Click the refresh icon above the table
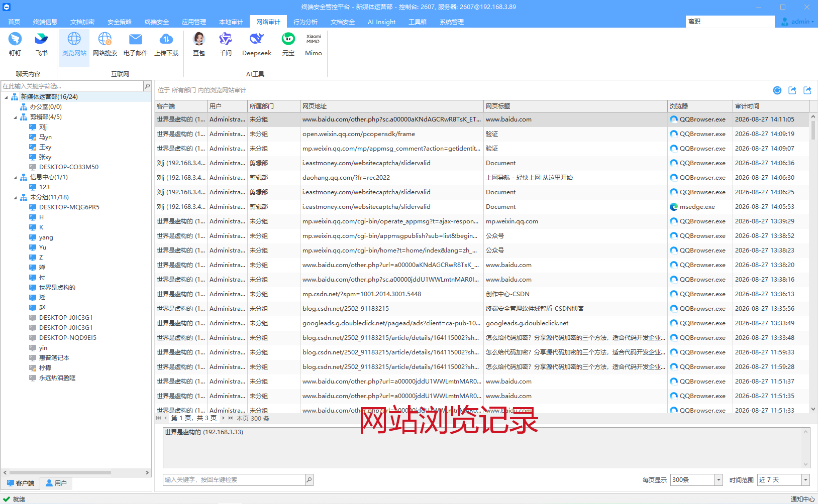818x504 pixels. coord(777,90)
